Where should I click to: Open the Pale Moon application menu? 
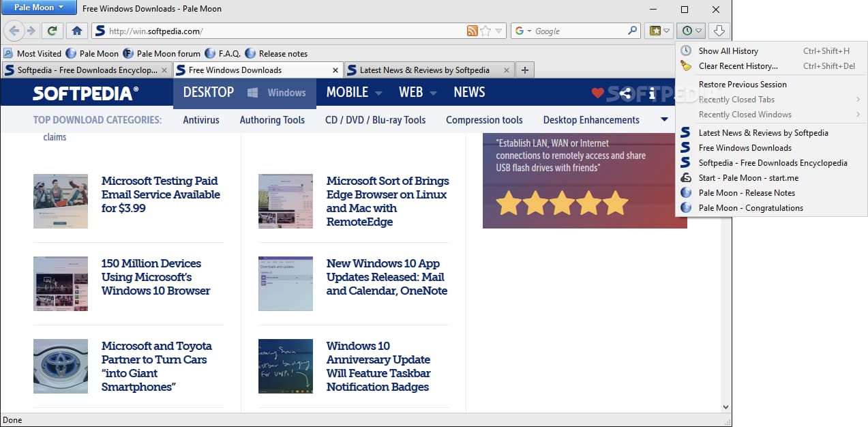click(x=38, y=8)
